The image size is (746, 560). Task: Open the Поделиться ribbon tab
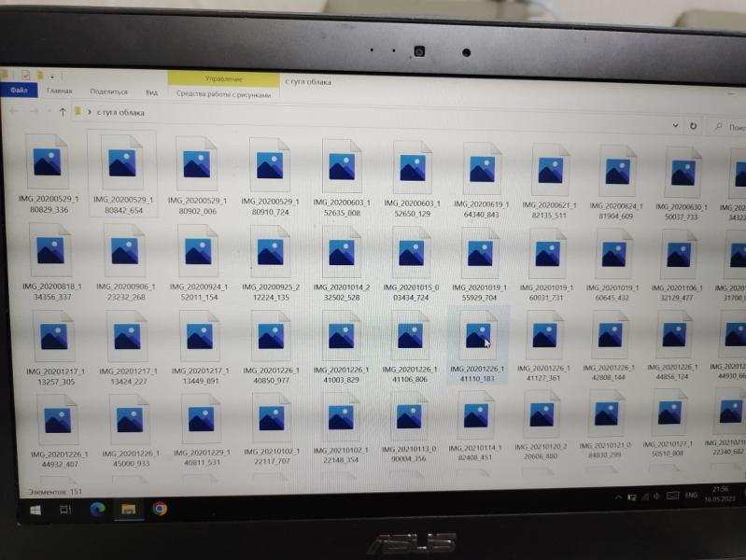click(108, 91)
